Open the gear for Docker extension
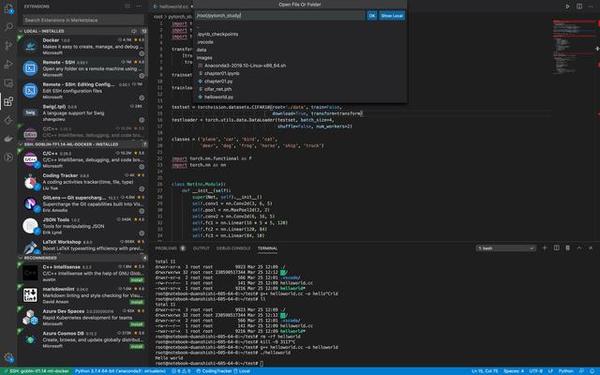This screenshot has width=600, height=375. pos(142,53)
